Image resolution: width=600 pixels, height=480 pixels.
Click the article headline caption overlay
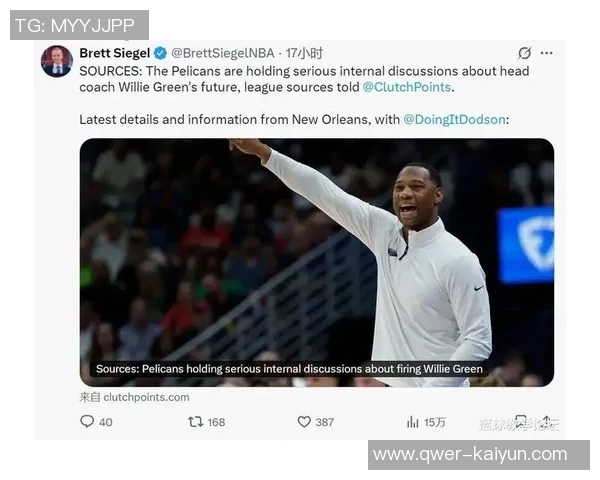pos(289,369)
